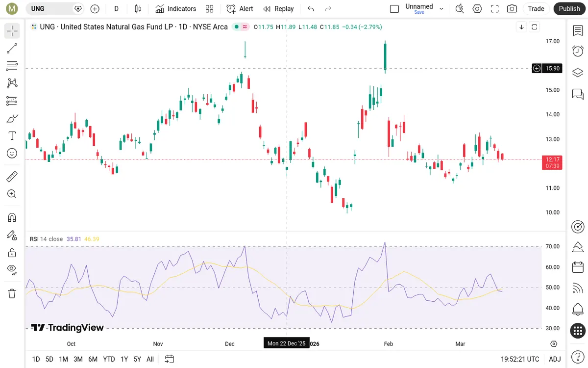
Task: Set range to 3M
Action: [78, 359]
